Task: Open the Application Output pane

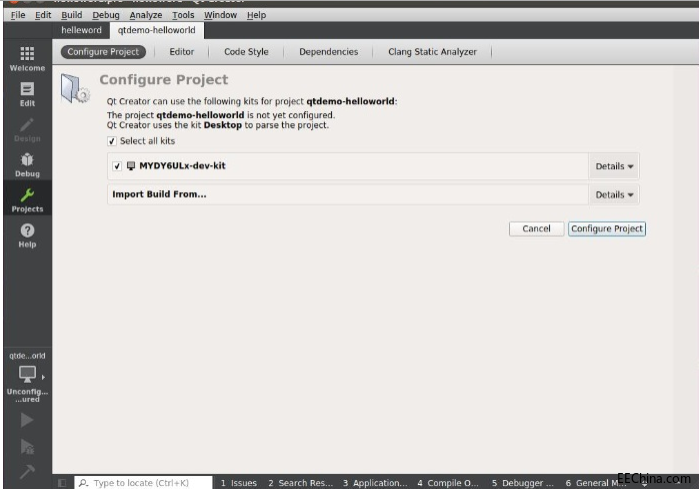Action: (375, 483)
